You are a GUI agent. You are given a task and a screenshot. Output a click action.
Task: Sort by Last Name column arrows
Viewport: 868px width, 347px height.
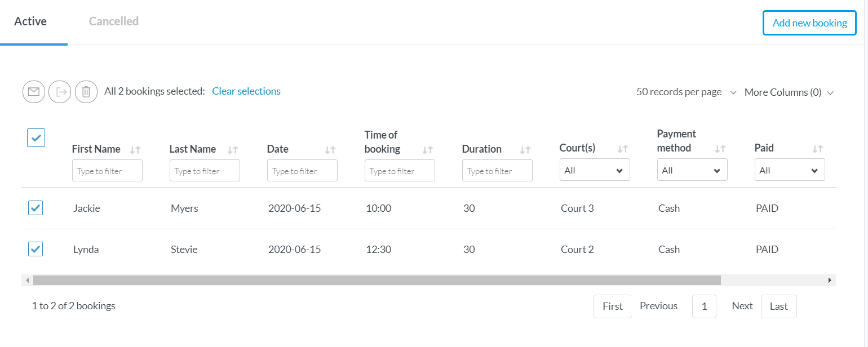pyautogui.click(x=232, y=150)
